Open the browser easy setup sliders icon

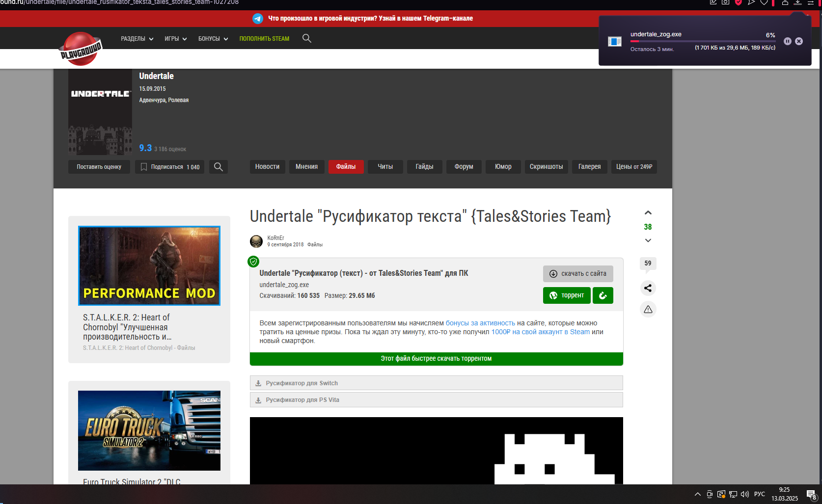click(x=811, y=2)
